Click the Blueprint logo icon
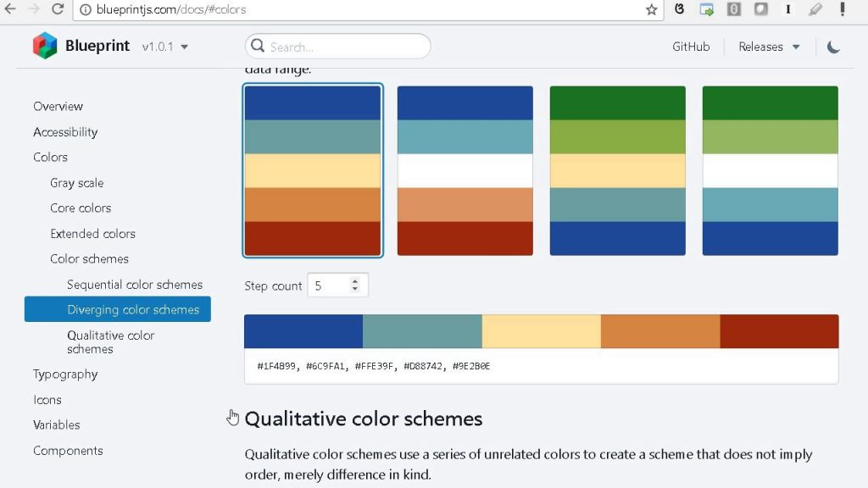The height and width of the screenshot is (488, 868). tap(45, 46)
